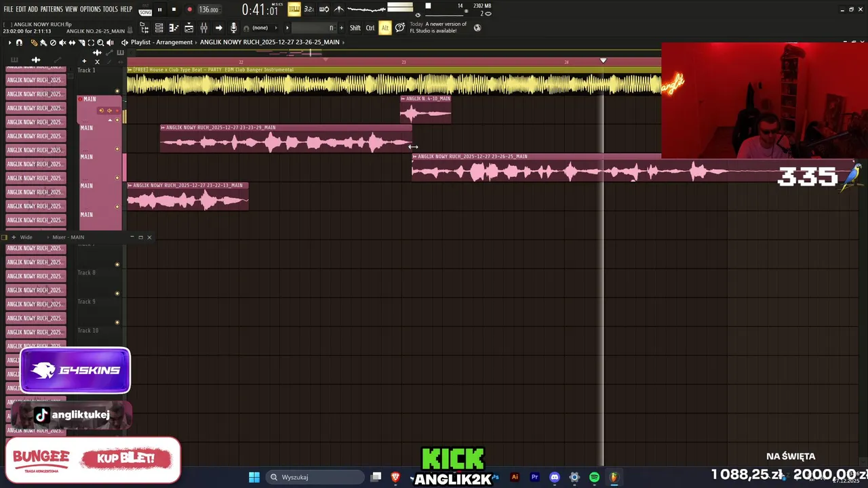Open the ADD menu
The height and width of the screenshot is (488, 868).
point(33,9)
